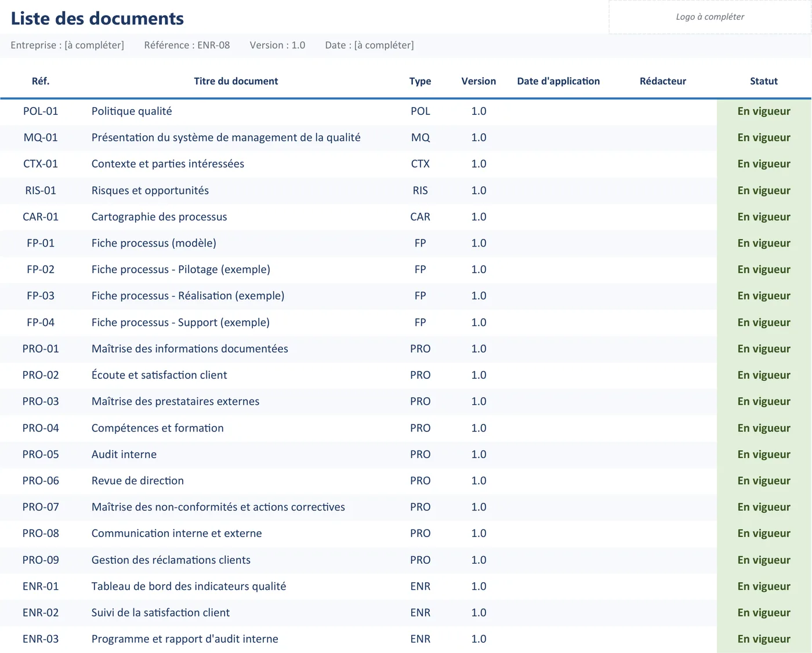This screenshot has width=812, height=653.
Task: Click 'En vigueur' status of Politique qualité
Action: click(764, 111)
